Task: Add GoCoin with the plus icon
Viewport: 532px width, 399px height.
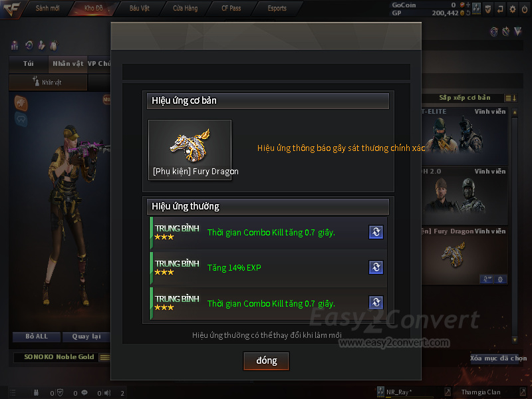Action: pos(468,5)
